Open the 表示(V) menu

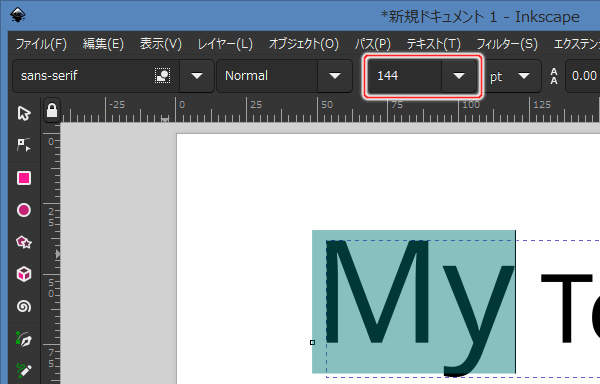161,44
